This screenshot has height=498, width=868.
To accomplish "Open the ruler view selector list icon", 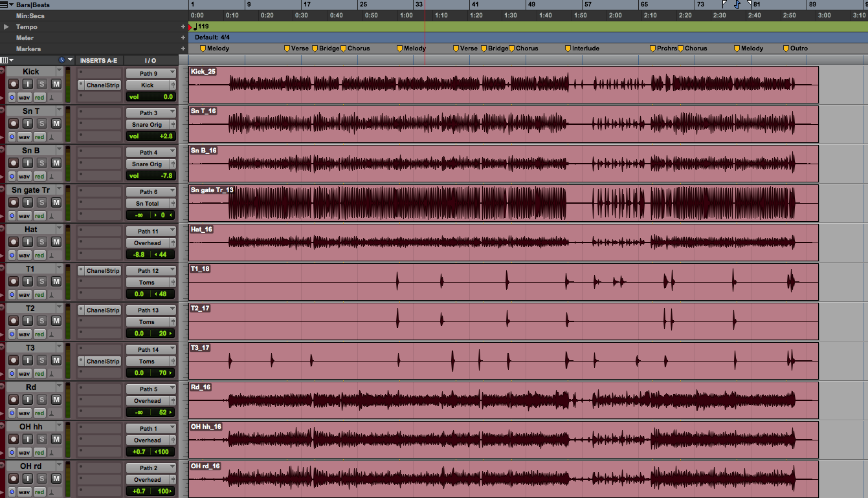I will [x=6, y=5].
